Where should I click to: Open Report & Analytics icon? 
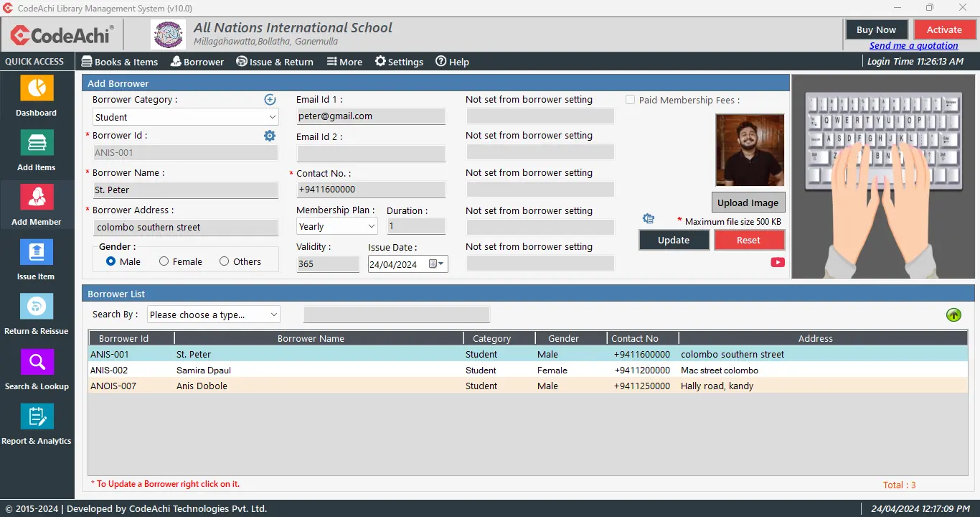[x=37, y=416]
